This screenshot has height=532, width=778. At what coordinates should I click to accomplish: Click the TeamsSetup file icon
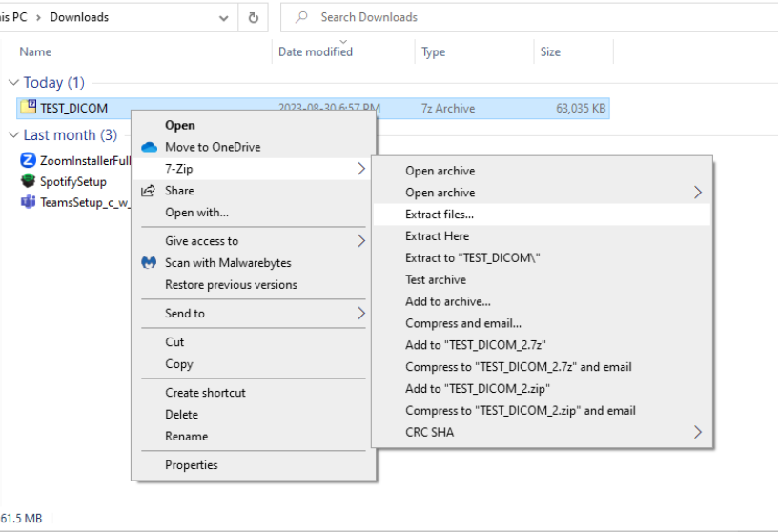click(30, 202)
